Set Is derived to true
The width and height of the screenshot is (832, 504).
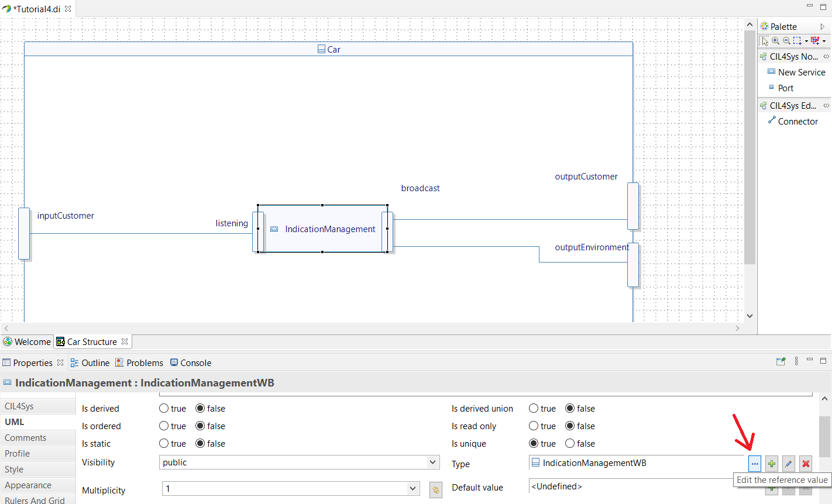tap(164, 409)
